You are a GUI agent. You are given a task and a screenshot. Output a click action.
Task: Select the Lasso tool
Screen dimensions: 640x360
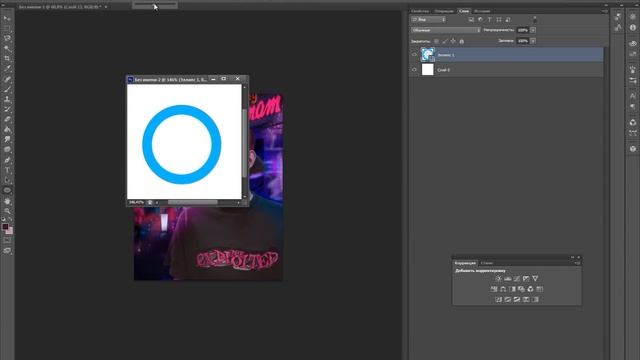point(7,39)
